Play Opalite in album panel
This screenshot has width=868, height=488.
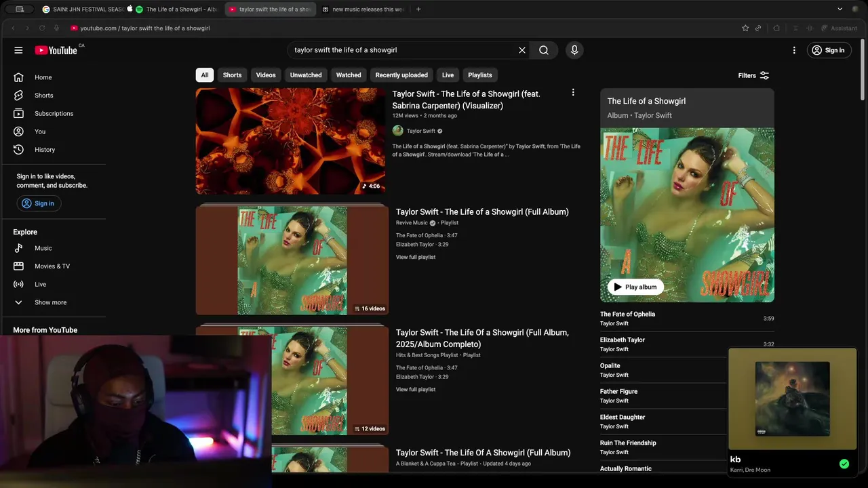click(x=663, y=370)
